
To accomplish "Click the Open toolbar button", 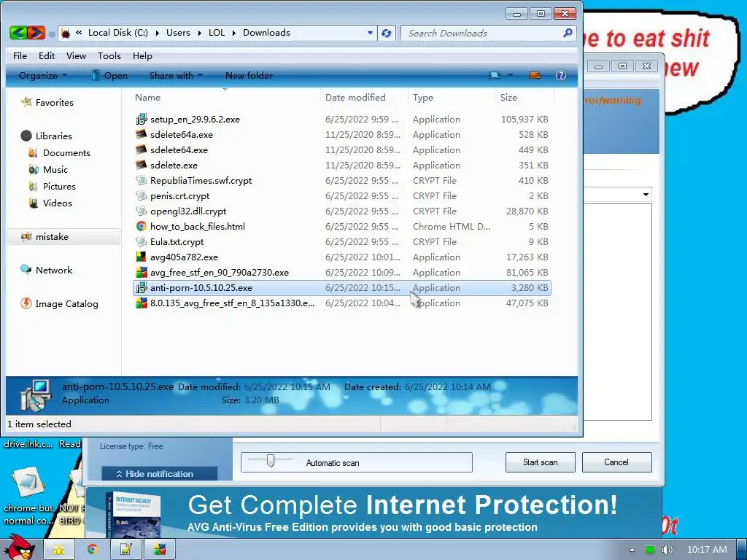I will pos(109,75).
